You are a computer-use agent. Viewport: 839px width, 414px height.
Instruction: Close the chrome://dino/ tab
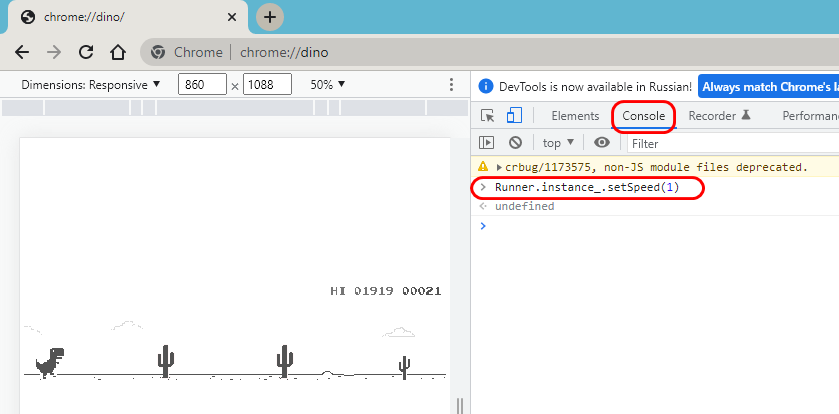pos(232,17)
